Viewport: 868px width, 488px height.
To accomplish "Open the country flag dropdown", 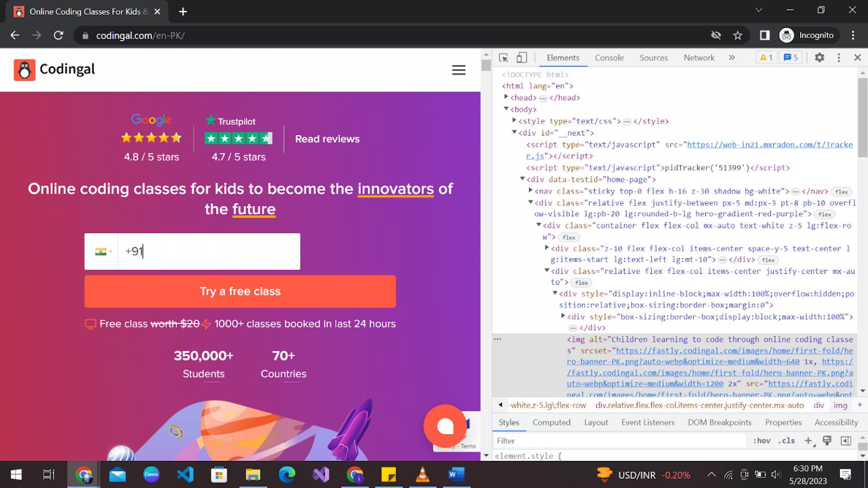I will pyautogui.click(x=102, y=251).
